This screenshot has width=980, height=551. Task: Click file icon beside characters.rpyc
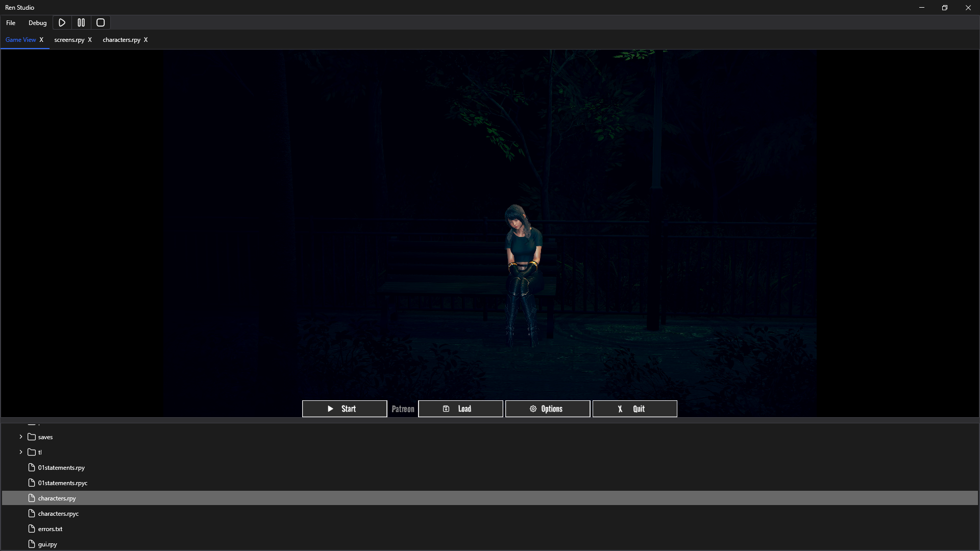click(32, 513)
